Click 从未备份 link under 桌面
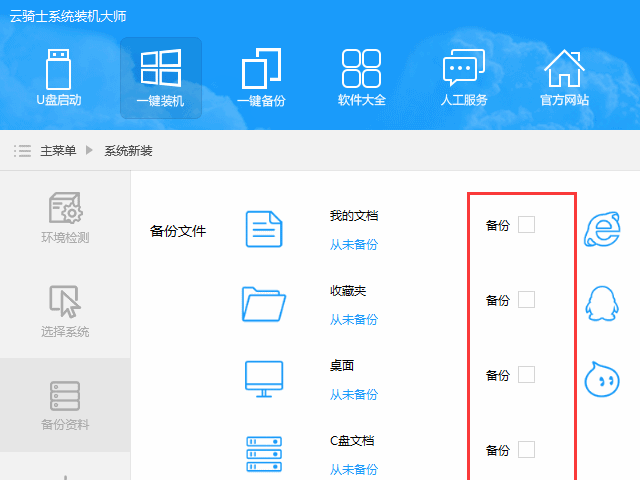640x480 pixels. pos(354,394)
